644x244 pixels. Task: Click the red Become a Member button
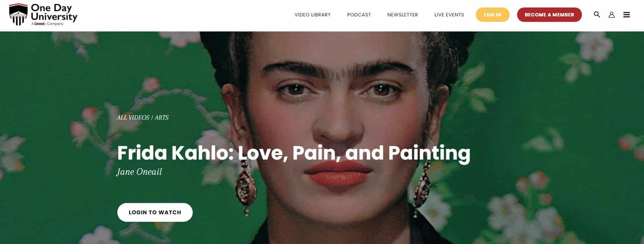pos(549,15)
